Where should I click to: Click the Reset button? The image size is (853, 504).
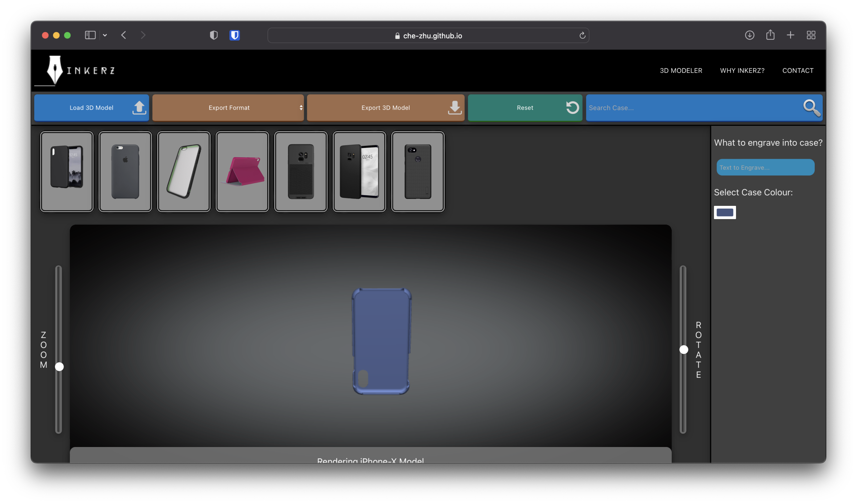pyautogui.click(x=525, y=107)
